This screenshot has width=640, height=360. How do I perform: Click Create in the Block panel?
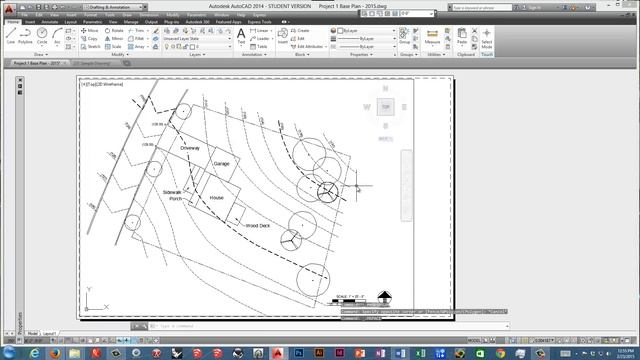tap(300, 31)
